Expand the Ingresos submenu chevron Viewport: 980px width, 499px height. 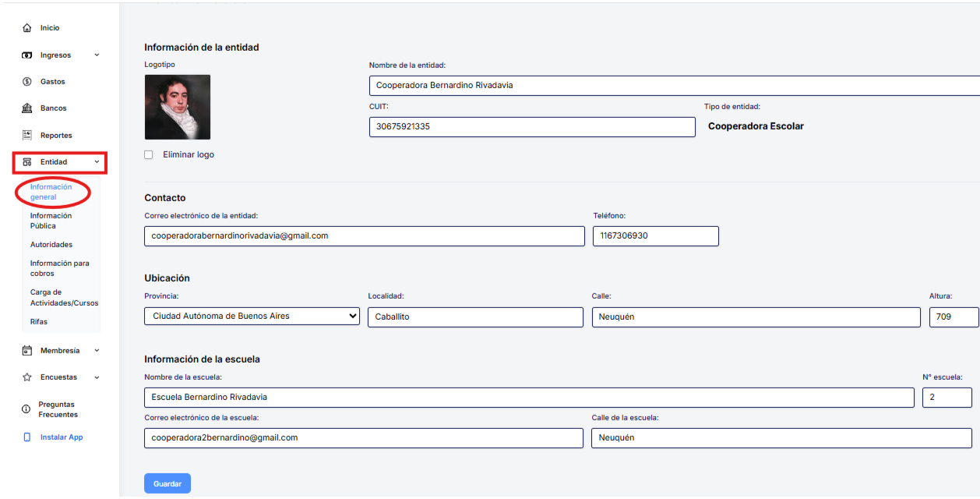[x=97, y=55]
